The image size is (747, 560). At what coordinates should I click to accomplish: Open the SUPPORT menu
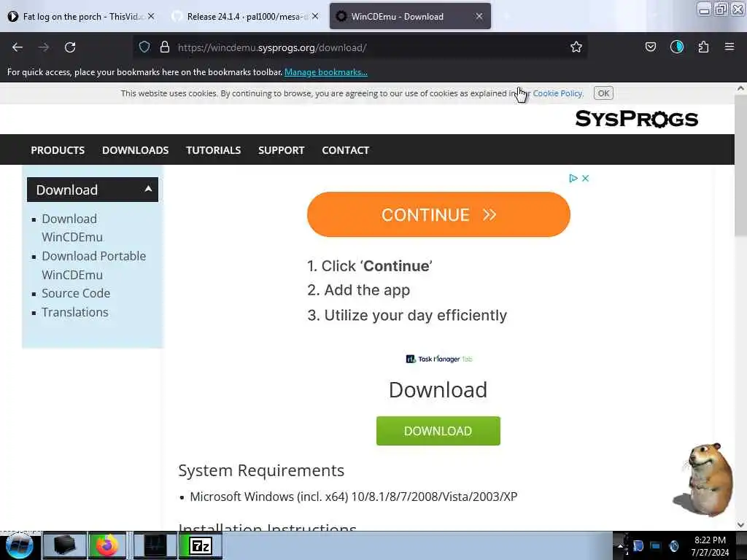coord(281,150)
